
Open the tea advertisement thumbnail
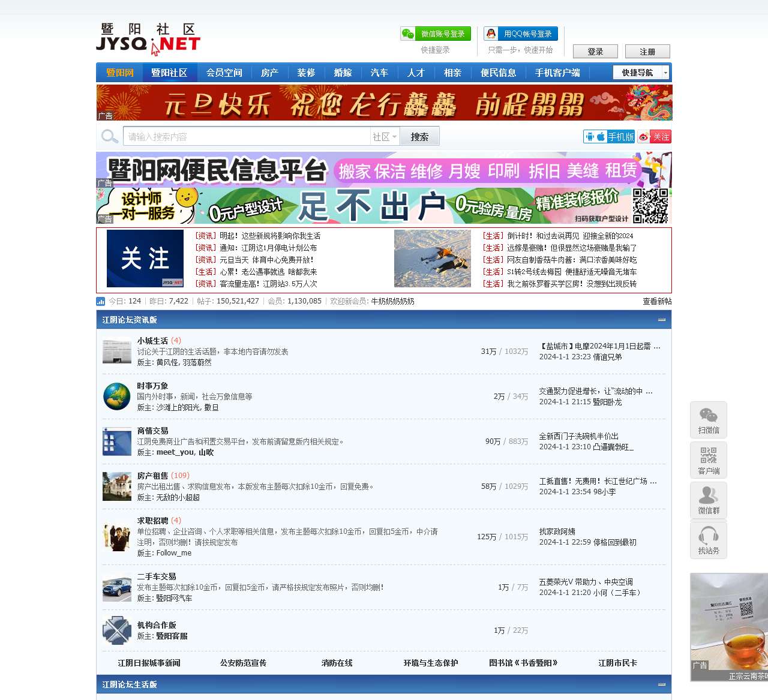[x=729, y=627]
